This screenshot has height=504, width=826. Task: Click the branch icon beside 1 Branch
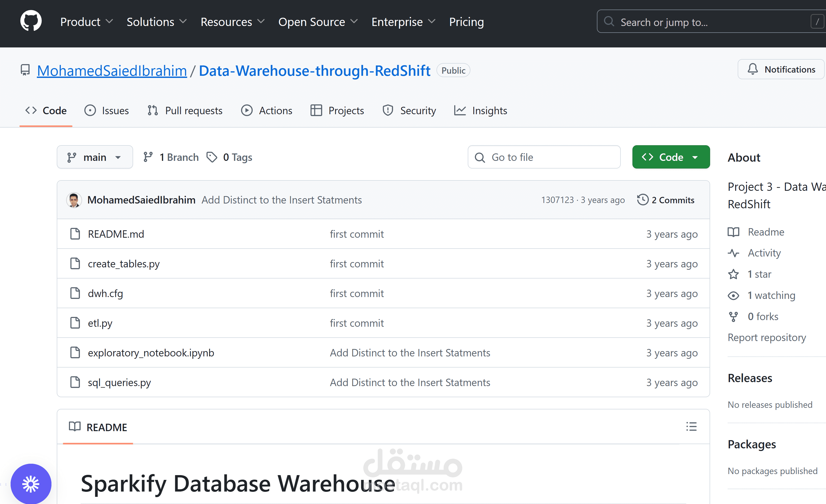point(148,157)
